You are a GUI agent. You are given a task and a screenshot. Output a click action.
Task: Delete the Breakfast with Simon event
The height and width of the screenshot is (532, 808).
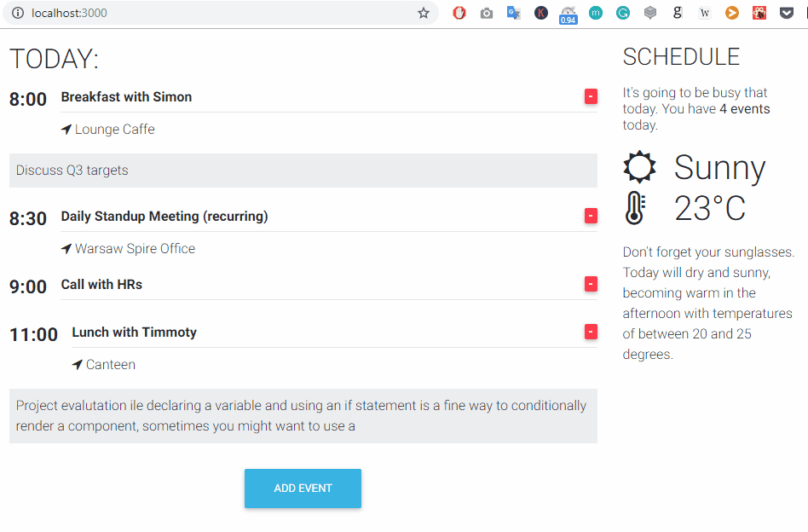tap(591, 96)
